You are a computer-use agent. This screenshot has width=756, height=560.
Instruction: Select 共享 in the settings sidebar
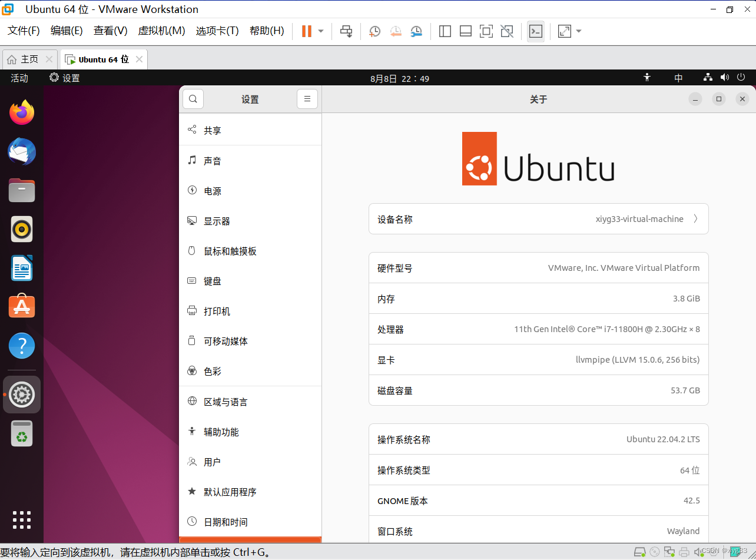pyautogui.click(x=250, y=130)
